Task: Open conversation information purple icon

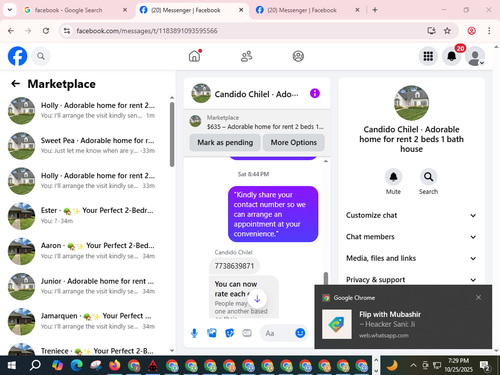Action: click(x=315, y=93)
